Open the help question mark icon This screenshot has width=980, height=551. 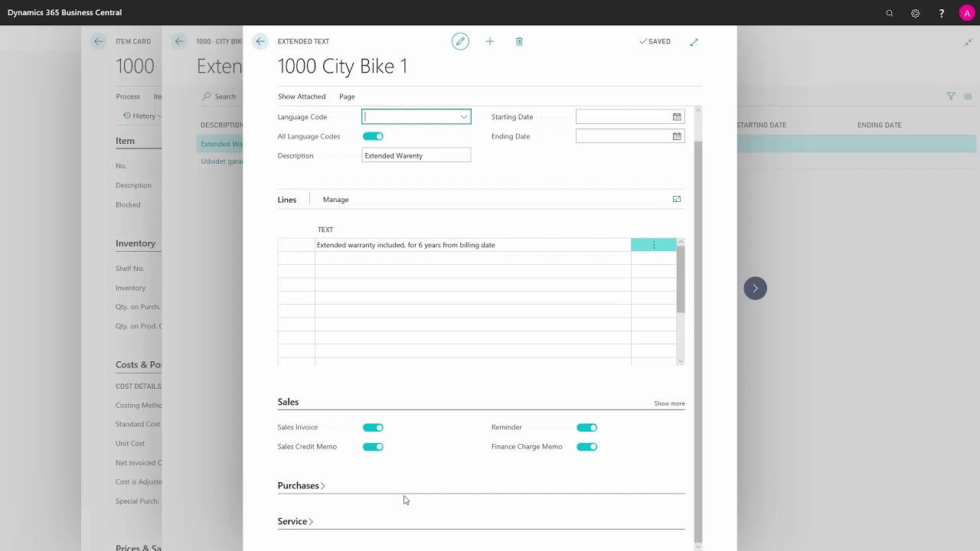pos(941,13)
